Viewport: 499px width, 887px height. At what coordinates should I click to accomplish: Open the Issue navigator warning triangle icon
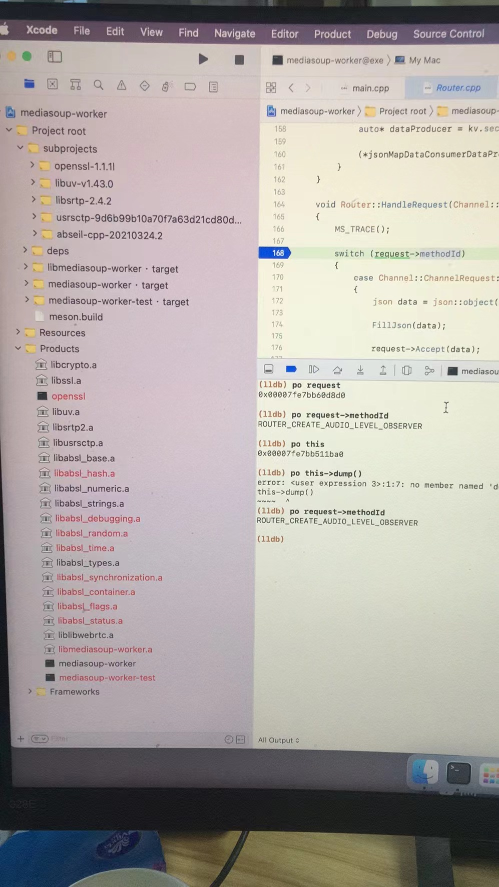point(122,85)
